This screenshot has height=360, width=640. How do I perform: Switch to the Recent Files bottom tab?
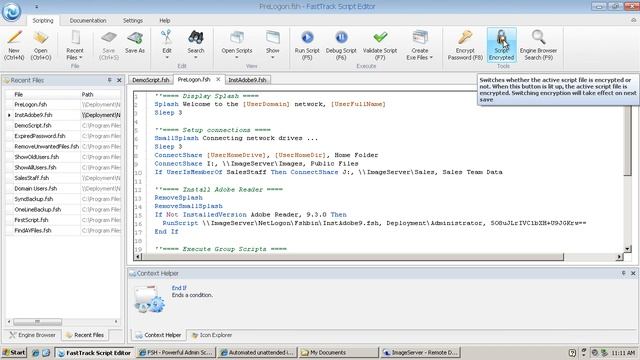[x=85, y=335]
